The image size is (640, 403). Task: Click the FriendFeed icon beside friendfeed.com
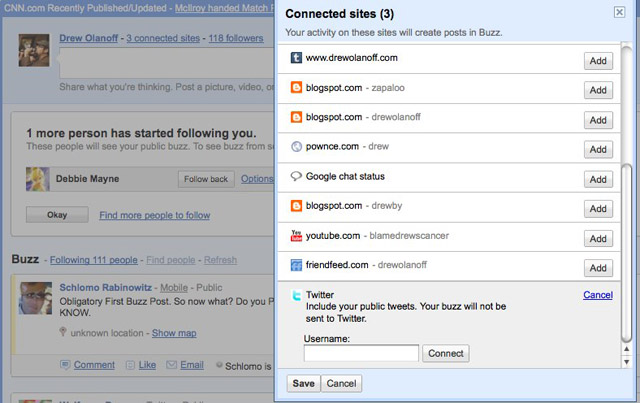click(x=296, y=266)
